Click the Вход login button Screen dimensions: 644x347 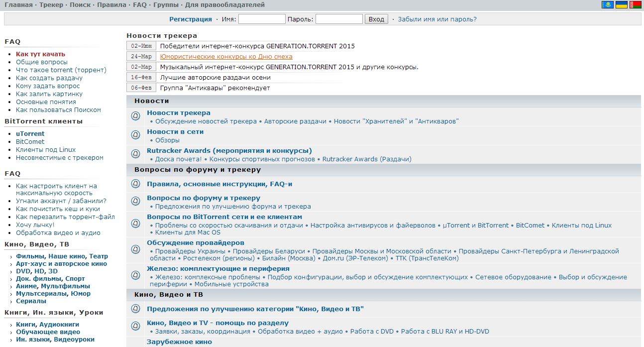(x=376, y=19)
